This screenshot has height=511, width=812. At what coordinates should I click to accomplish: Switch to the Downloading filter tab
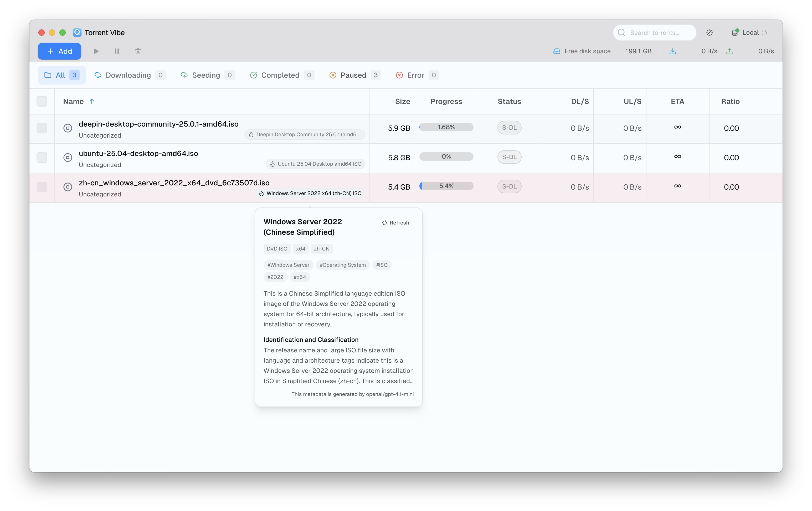pos(129,75)
